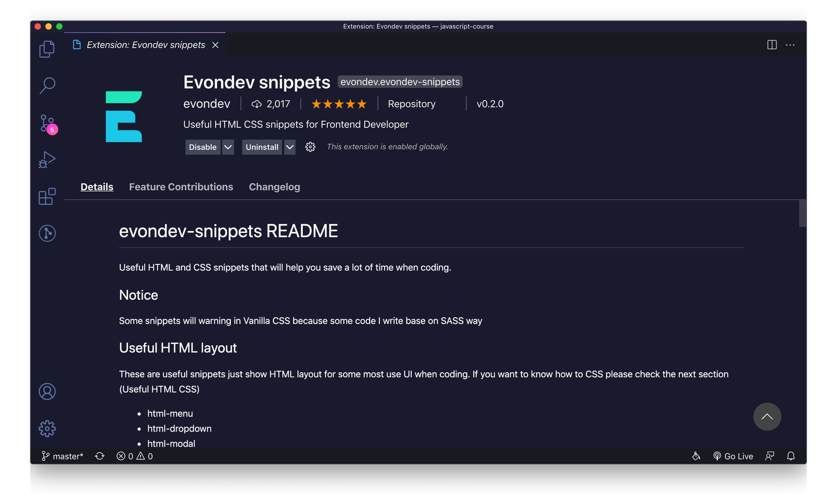Click the Tweet Feedback icon in the status bar
This screenshot has height=504, width=837.
click(x=769, y=456)
